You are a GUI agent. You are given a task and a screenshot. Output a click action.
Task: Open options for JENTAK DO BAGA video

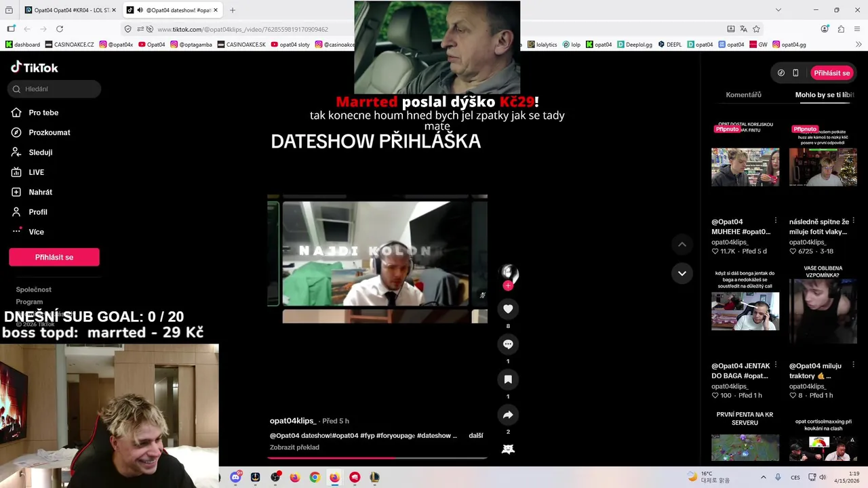[x=776, y=365]
